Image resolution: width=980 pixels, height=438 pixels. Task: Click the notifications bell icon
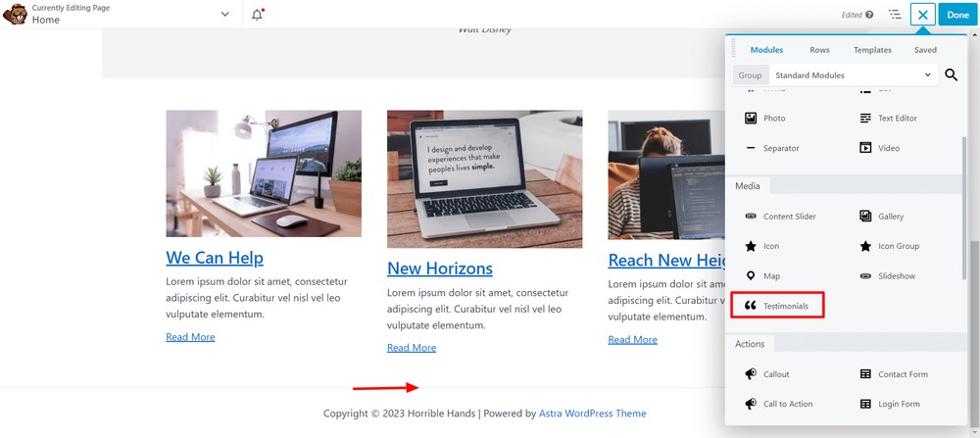[258, 15]
